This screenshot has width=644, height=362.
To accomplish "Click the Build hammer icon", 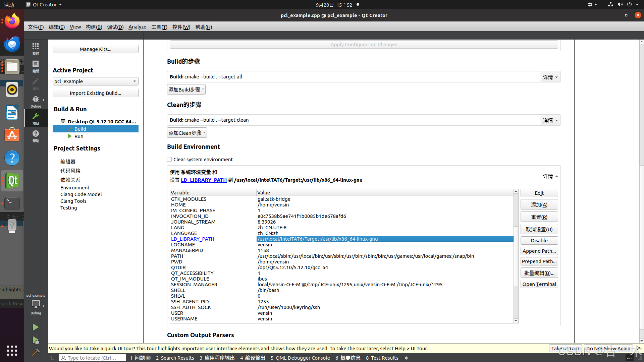I will pyautogui.click(x=36, y=352).
